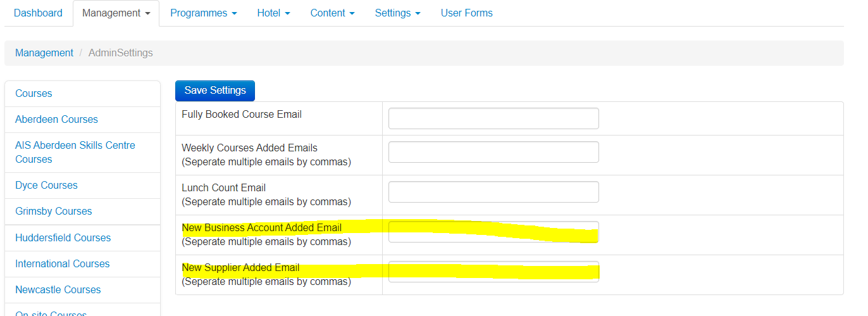Open the Management dropdown tab
The image size is (868, 316).
(x=116, y=13)
